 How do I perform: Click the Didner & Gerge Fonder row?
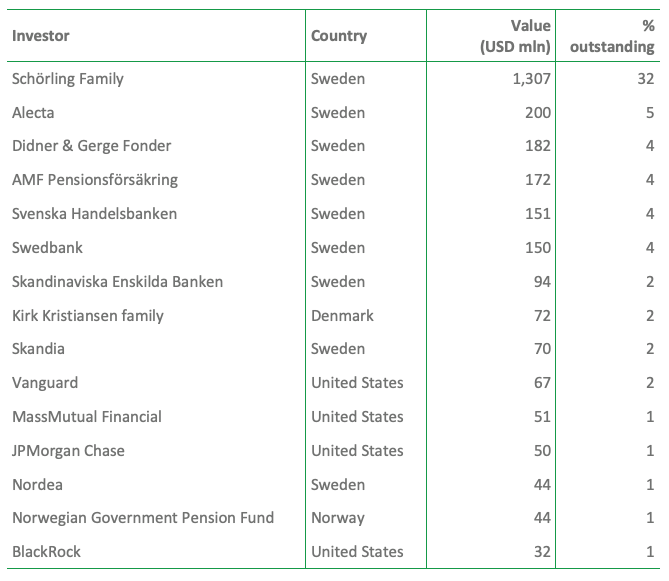click(x=91, y=146)
